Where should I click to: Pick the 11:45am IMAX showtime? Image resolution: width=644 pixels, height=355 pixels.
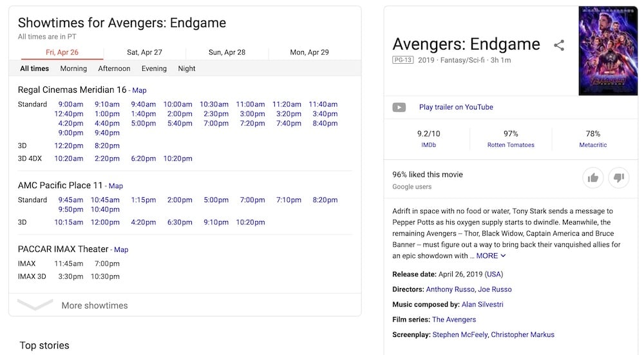tap(67, 264)
